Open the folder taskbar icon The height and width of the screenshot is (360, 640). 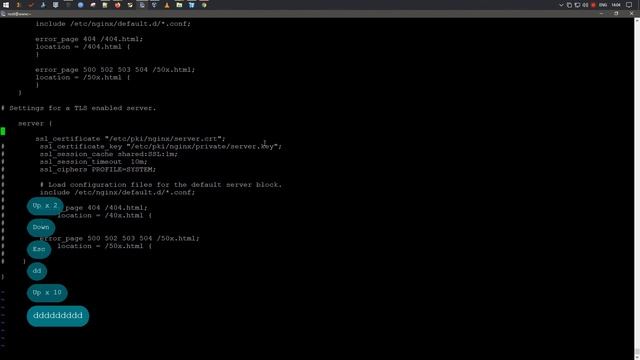click(179, 5)
